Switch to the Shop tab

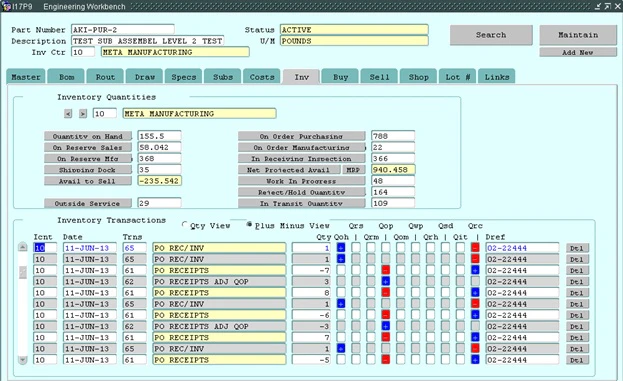[418, 77]
